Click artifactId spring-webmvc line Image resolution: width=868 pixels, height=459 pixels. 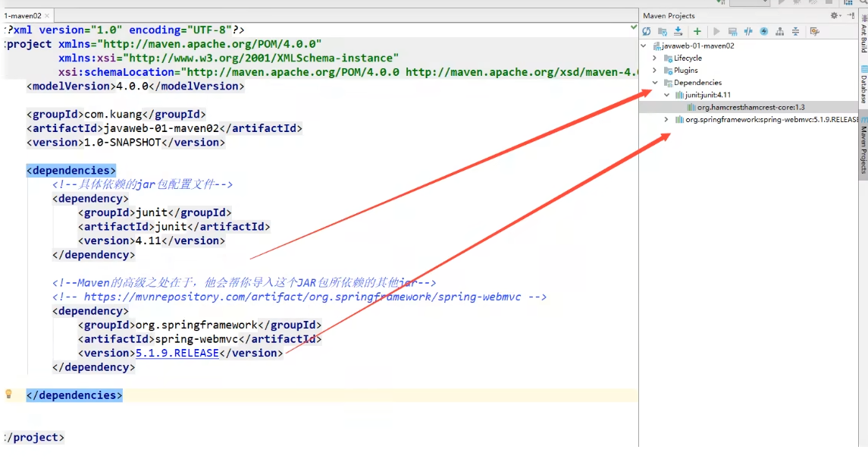point(200,339)
